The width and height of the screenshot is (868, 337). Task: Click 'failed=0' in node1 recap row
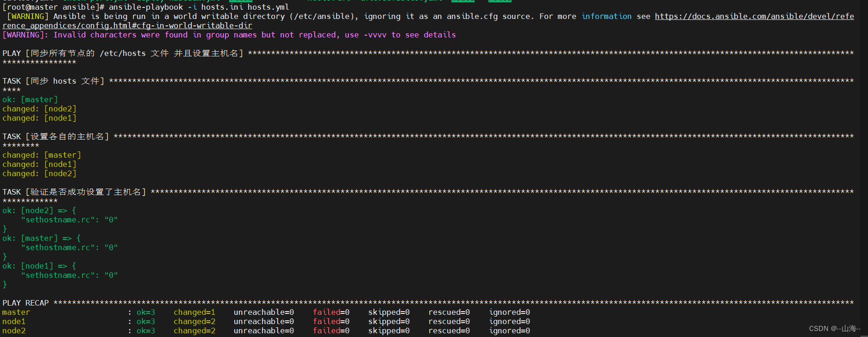pyautogui.click(x=331, y=322)
